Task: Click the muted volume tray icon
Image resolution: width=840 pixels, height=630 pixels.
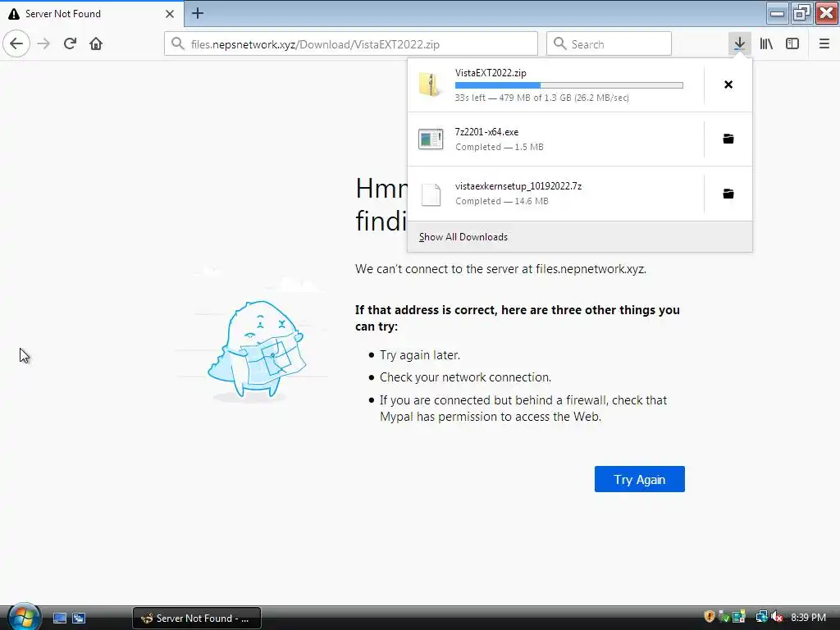Action: click(x=777, y=617)
